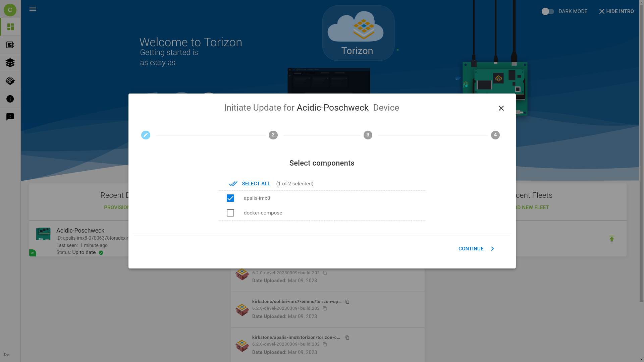Open the Fleets layers sidebar icon
The image size is (644, 362).
pyautogui.click(x=10, y=63)
